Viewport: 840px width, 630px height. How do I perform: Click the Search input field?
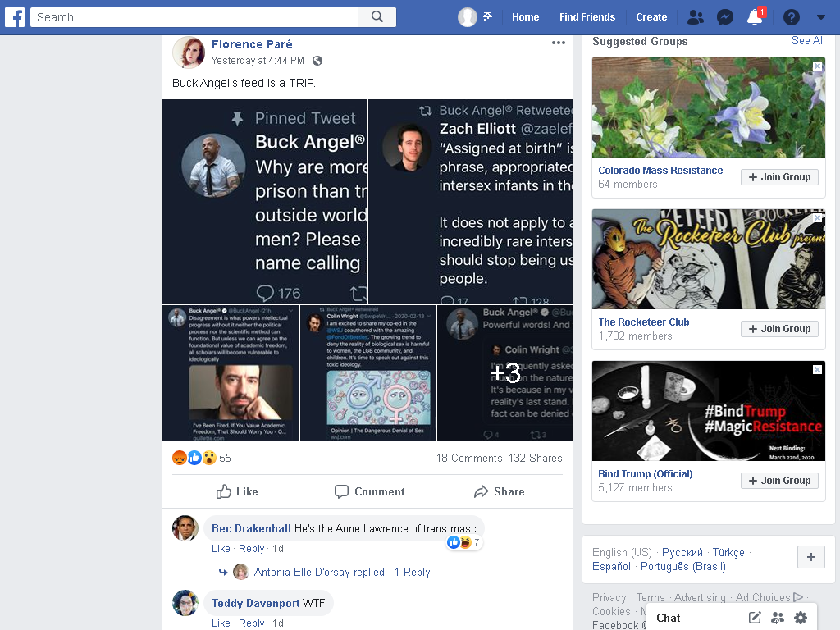tap(194, 17)
